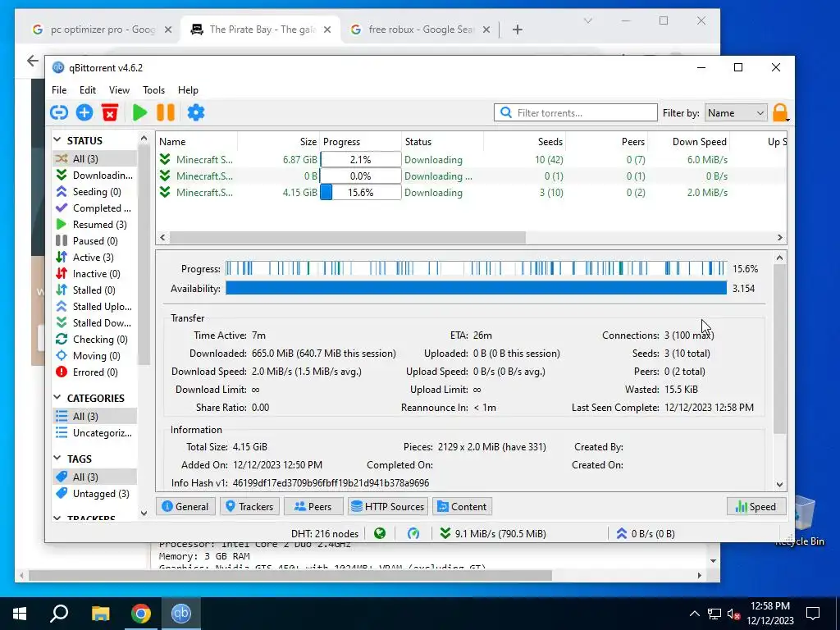
Task: Select the Uncategorized category filter
Action: tap(95, 433)
